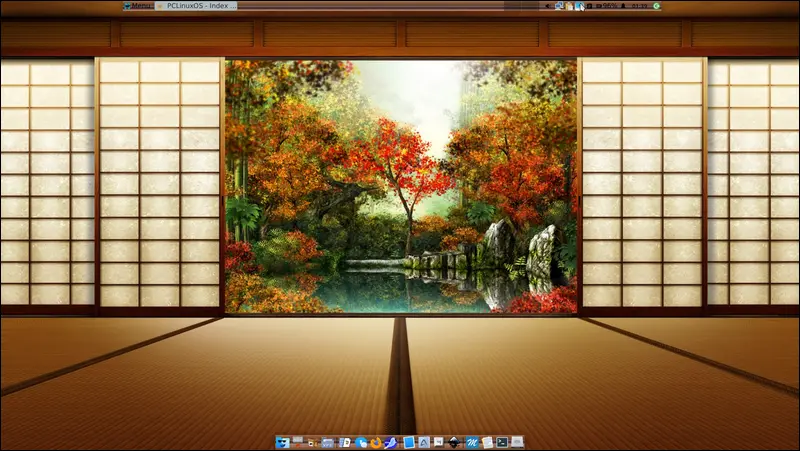This screenshot has width=800, height=451.
Task: Open the clipboard manager tray icon
Action: (569, 6)
